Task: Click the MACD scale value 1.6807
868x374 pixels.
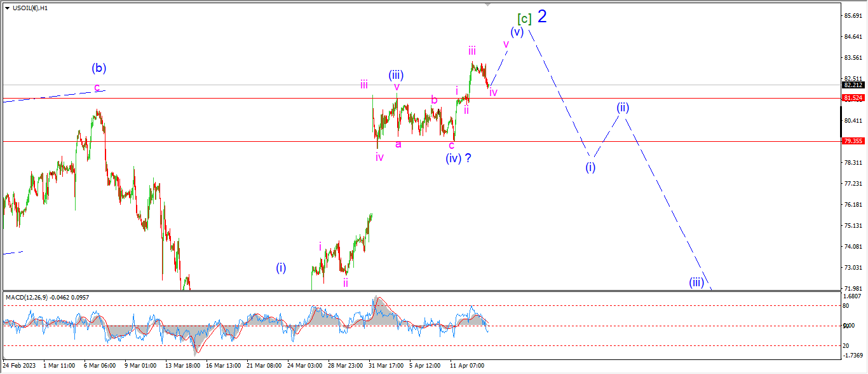Action: point(852,296)
